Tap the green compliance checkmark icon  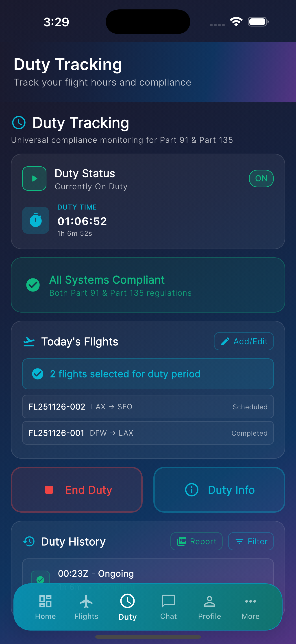click(x=33, y=285)
